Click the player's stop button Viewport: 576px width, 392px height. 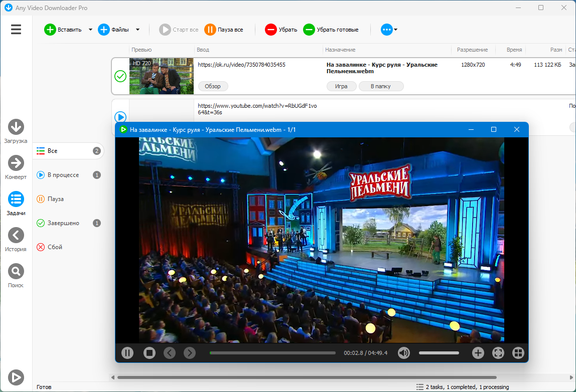pos(149,353)
